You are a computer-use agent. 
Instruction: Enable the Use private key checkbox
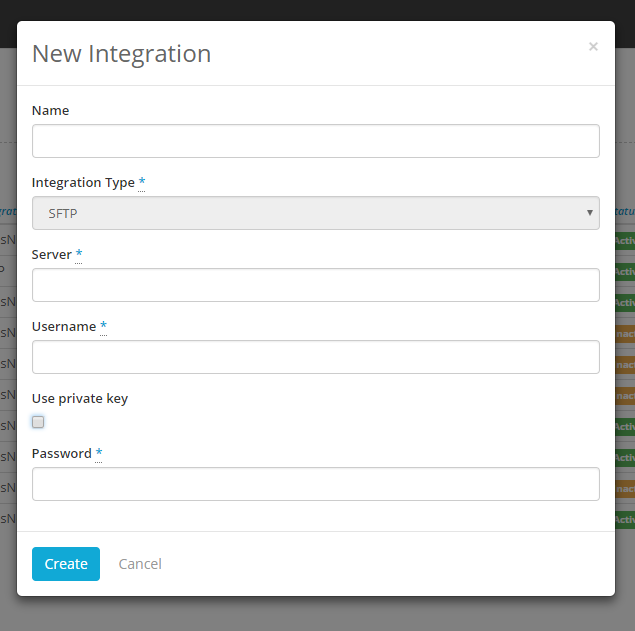click(x=38, y=422)
